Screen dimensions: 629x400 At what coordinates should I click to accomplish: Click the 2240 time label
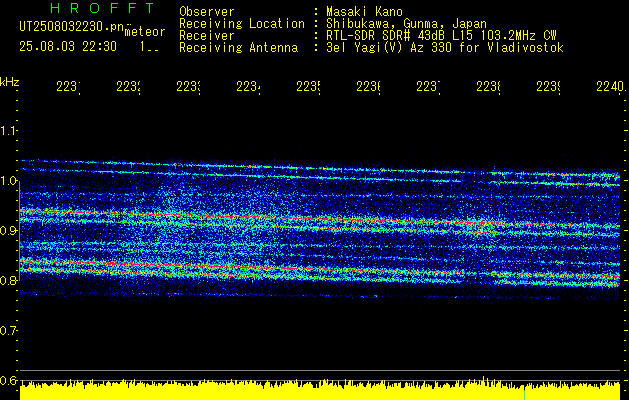pyautogui.click(x=610, y=87)
